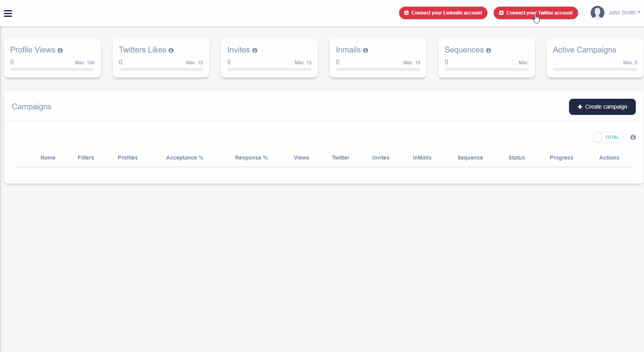Click the Views column header
The height and width of the screenshot is (352, 644).
click(301, 158)
